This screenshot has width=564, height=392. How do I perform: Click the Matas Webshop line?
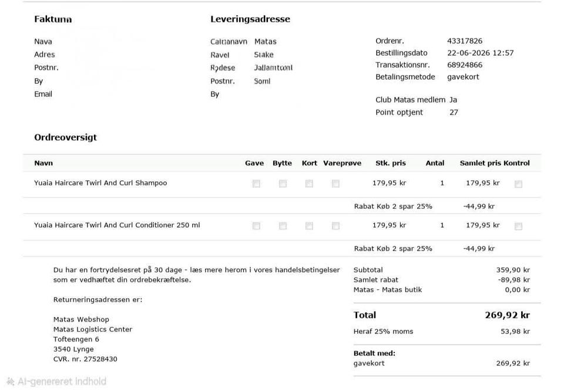tap(81, 319)
